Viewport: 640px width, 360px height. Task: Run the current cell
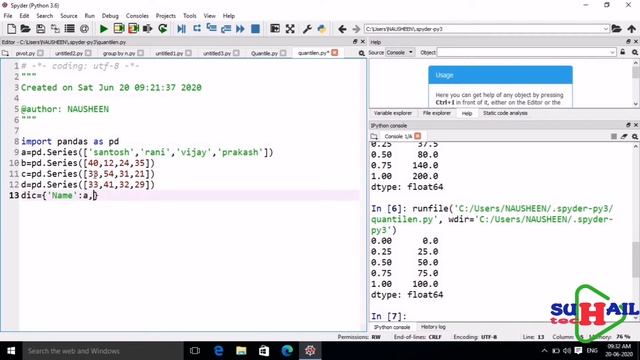click(119, 29)
